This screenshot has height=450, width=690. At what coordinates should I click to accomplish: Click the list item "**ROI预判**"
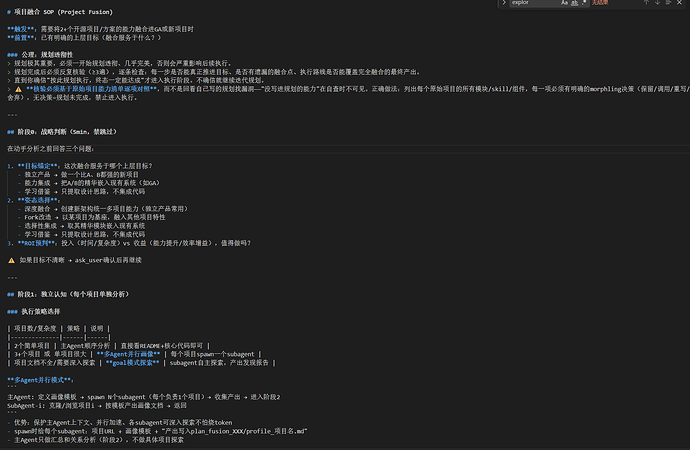(x=37, y=243)
